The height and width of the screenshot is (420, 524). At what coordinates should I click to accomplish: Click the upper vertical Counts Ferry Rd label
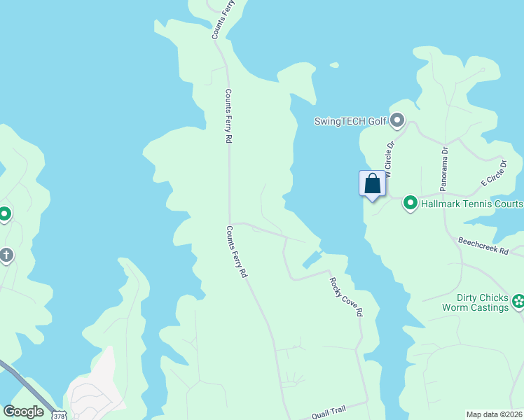pos(228,116)
